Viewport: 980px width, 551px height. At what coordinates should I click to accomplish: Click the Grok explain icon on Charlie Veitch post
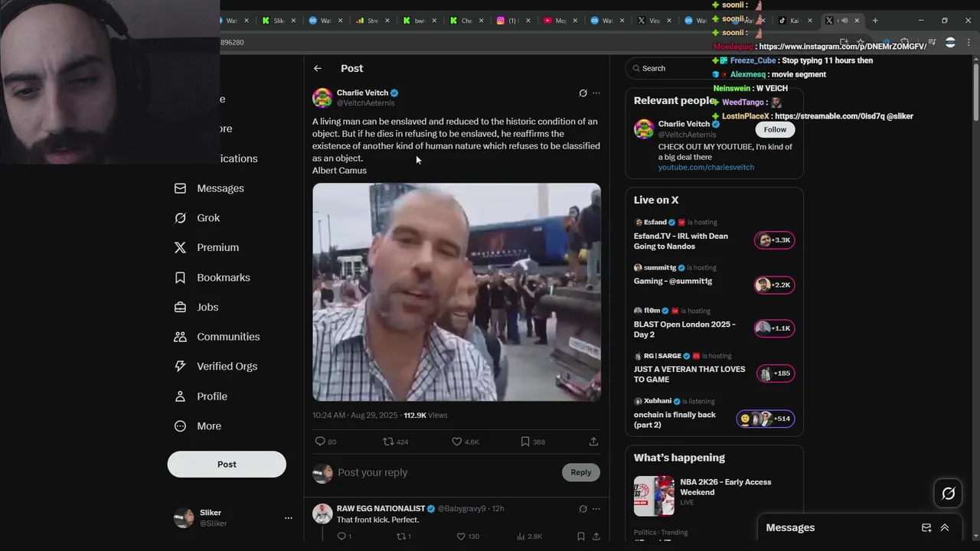583,93
